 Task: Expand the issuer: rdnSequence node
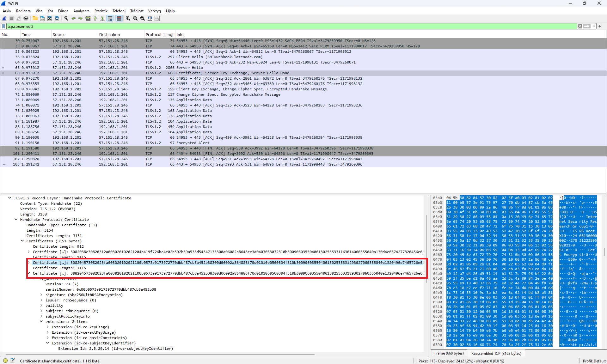click(41, 300)
